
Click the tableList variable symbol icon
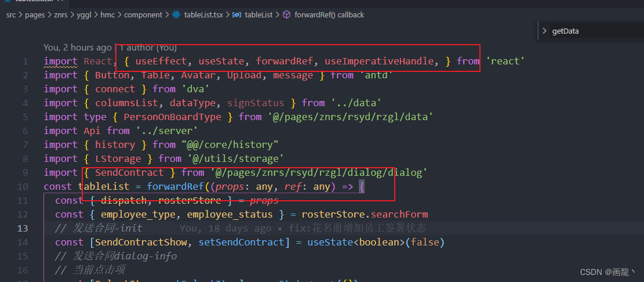(237, 15)
